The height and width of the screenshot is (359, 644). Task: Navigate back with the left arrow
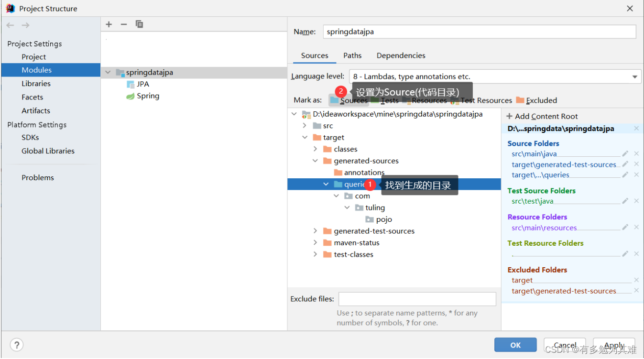11,25
